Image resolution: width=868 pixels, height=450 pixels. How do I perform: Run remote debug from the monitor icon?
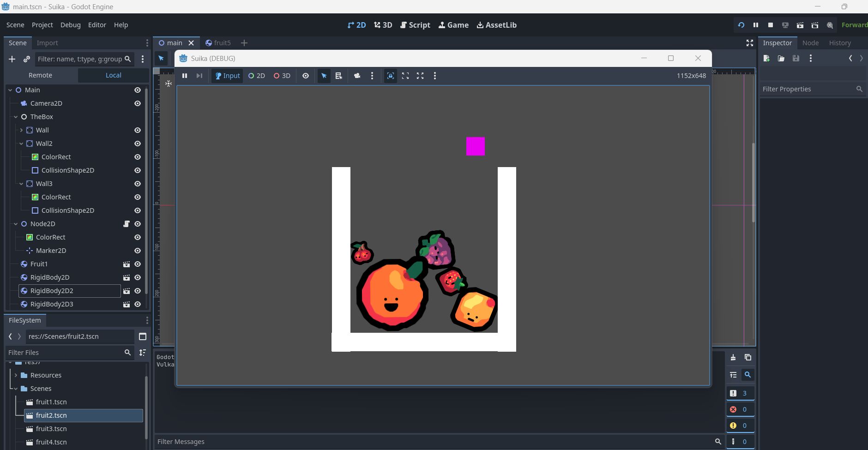tap(785, 25)
